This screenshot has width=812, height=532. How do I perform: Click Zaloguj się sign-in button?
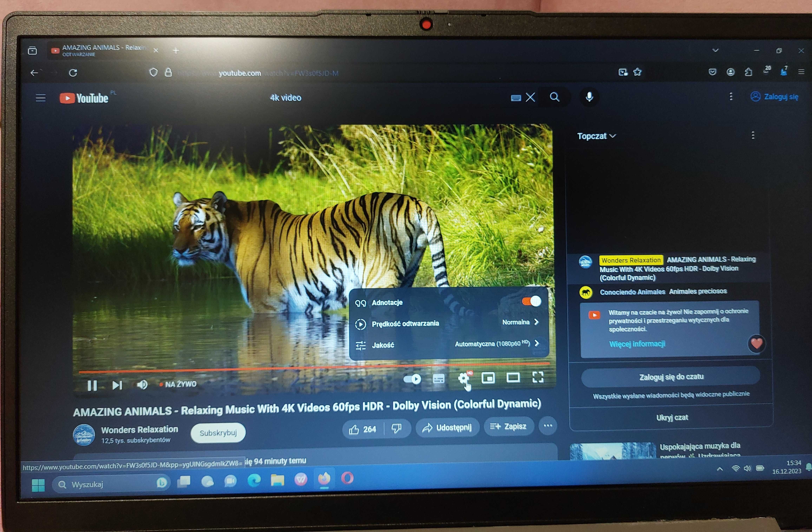[774, 97]
